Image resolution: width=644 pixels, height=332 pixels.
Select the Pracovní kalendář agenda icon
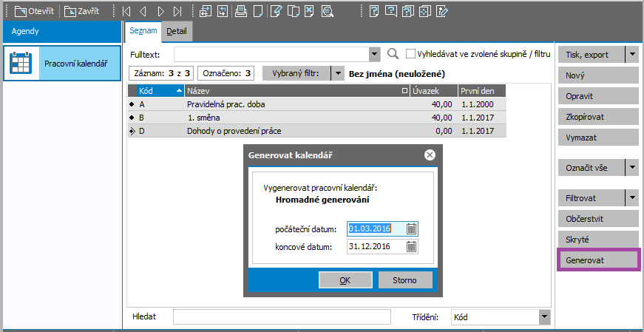click(19, 64)
